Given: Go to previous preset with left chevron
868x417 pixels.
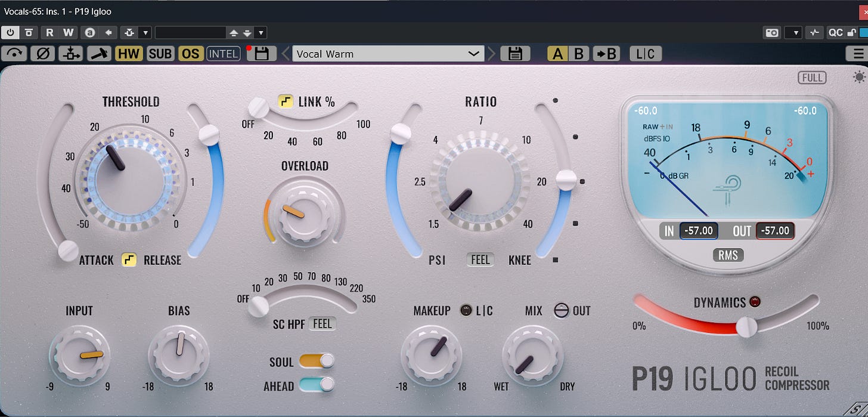Looking at the screenshot, I should click(285, 54).
